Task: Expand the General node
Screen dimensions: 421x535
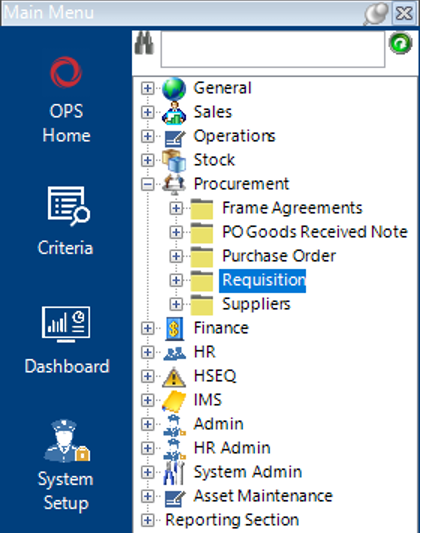Action: click(147, 88)
